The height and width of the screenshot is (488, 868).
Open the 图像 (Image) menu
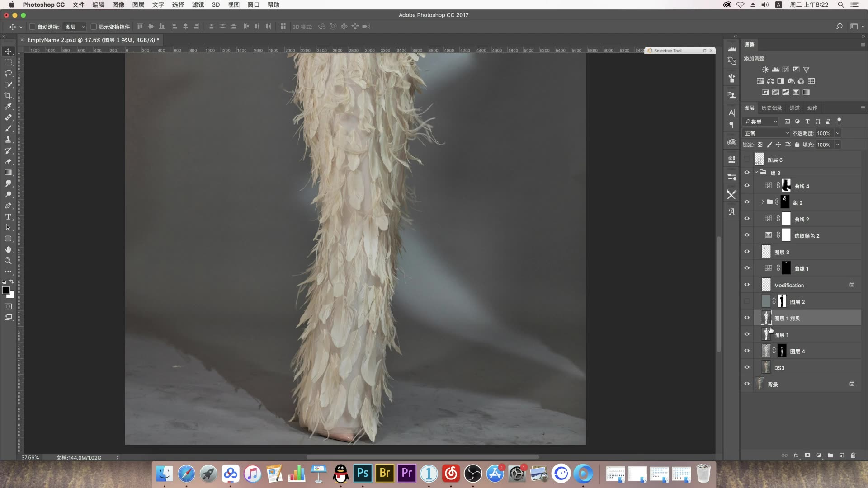(x=118, y=5)
